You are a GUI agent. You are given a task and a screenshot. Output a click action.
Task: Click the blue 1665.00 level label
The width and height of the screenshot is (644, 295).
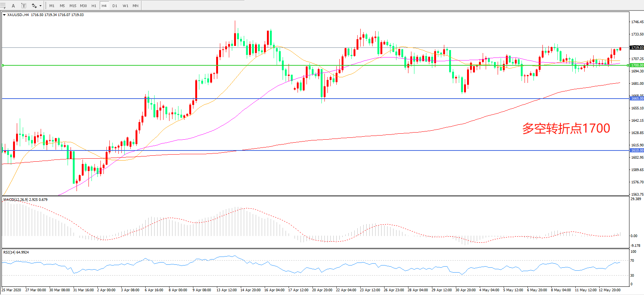tap(637, 99)
